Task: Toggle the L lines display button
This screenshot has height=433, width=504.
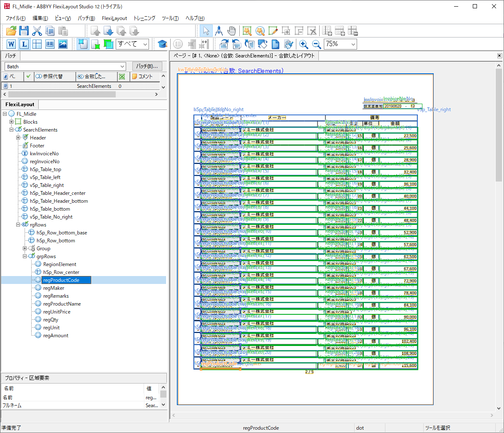Action: pos(24,44)
